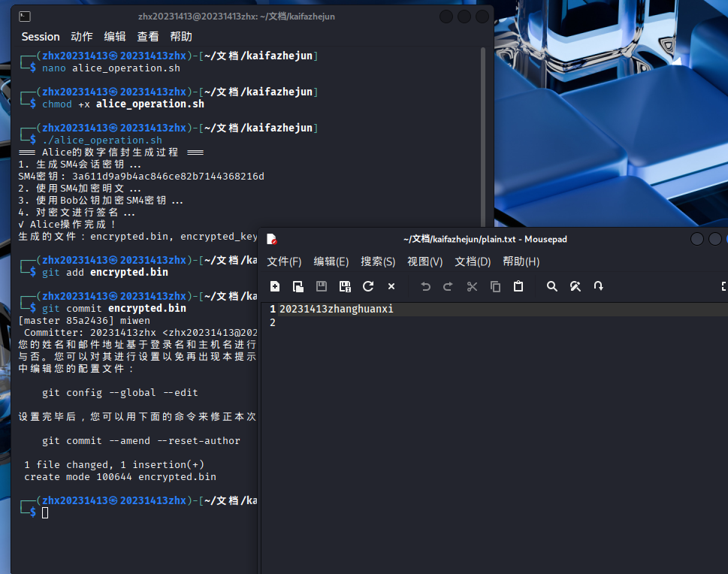Open the Session menu in the terminal
The width and height of the screenshot is (728, 574).
tap(41, 37)
